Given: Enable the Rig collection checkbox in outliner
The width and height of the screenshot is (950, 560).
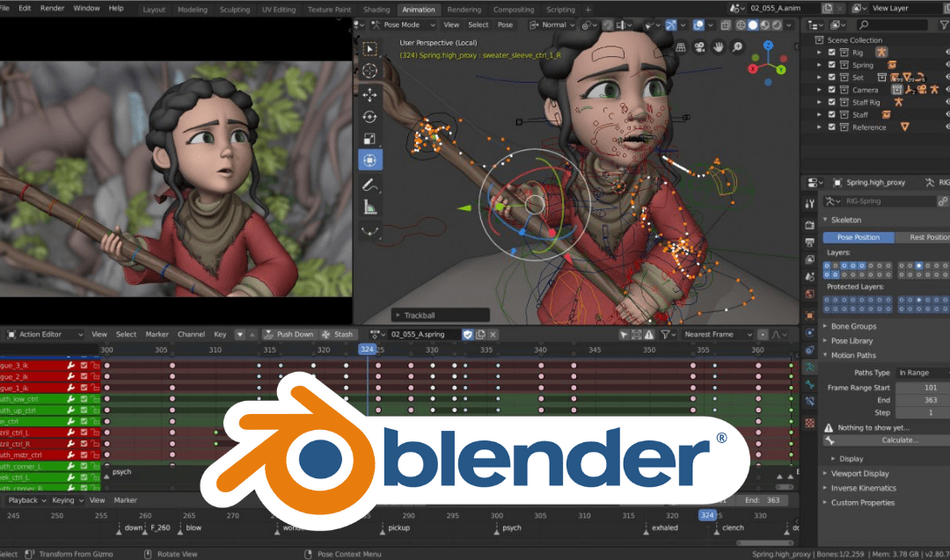Looking at the screenshot, I should pyautogui.click(x=831, y=52).
